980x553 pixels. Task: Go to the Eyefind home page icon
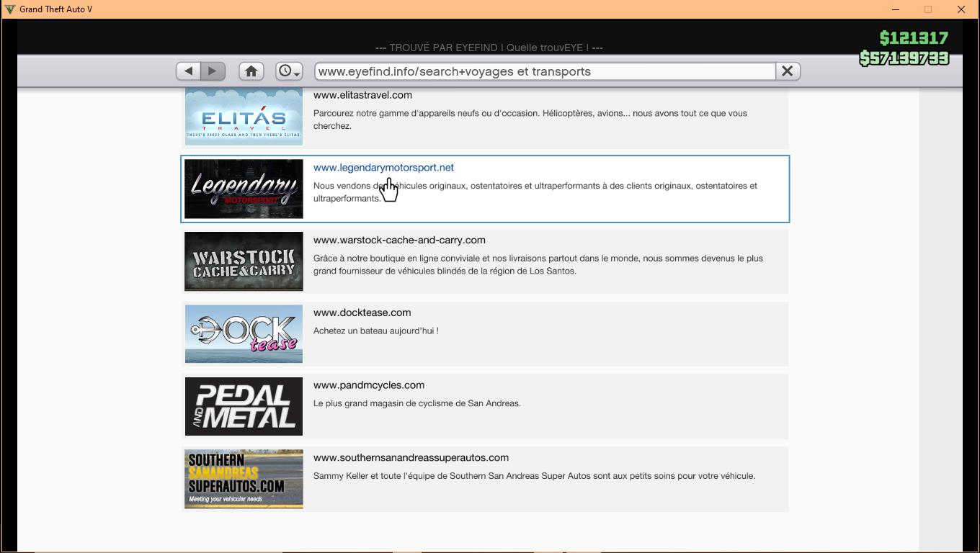pos(251,71)
